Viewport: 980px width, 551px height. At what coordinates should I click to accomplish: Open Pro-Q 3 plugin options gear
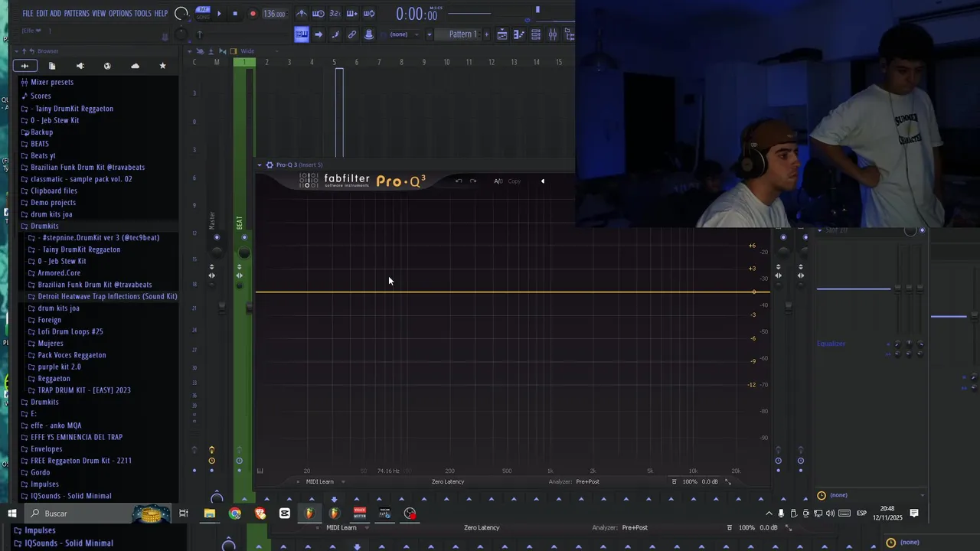coord(269,165)
